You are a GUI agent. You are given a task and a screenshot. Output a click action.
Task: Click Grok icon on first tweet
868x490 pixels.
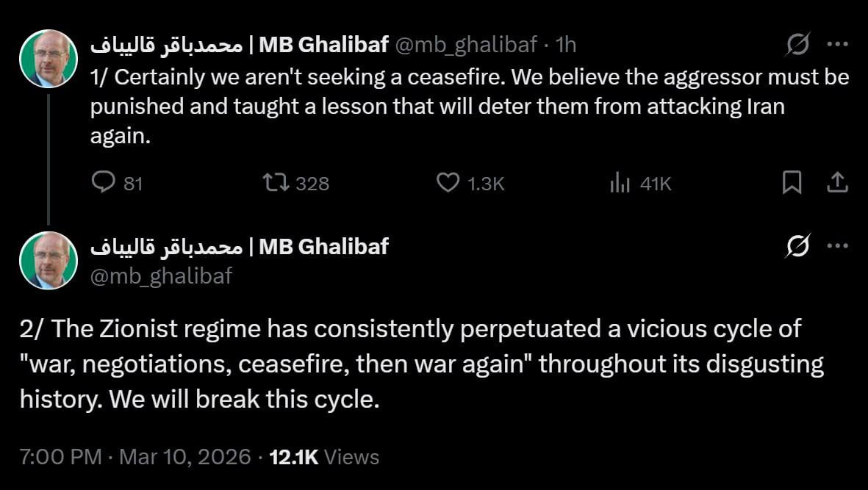(797, 46)
